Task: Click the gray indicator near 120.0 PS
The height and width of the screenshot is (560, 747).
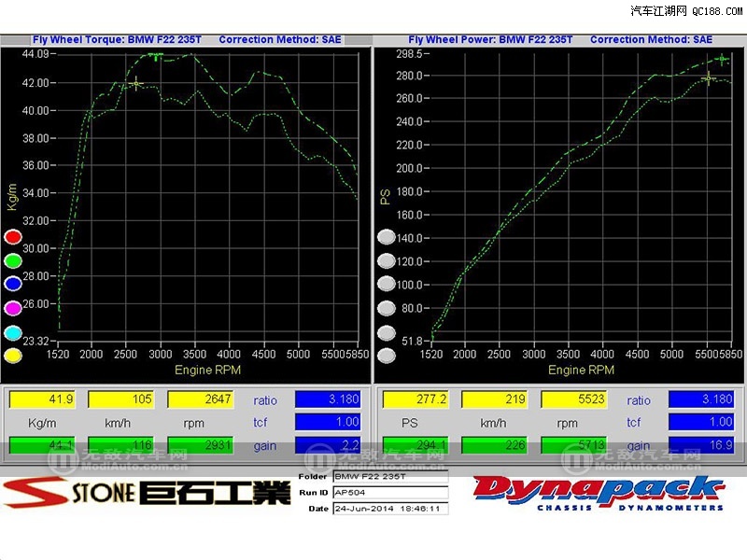Action: 386,260
